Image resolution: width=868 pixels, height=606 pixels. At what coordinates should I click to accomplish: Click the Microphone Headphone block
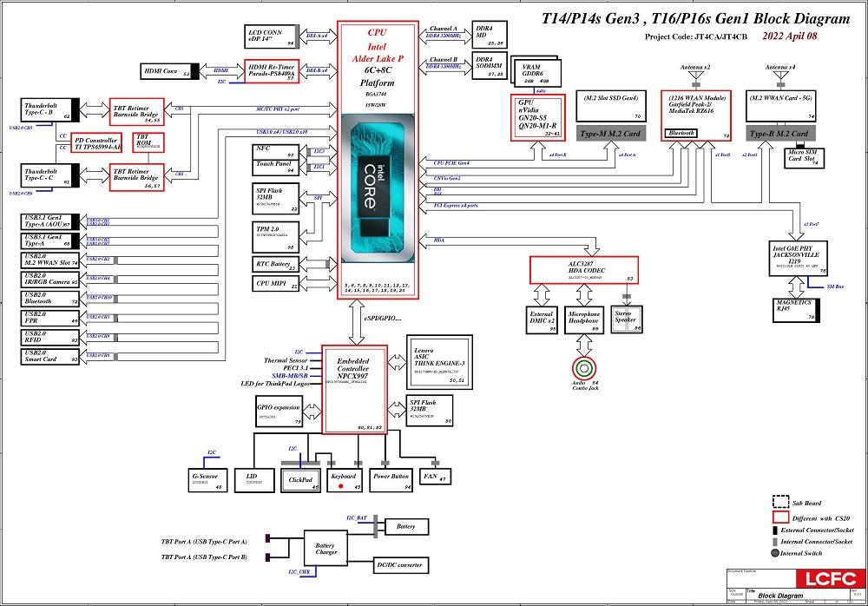pyautogui.click(x=584, y=319)
